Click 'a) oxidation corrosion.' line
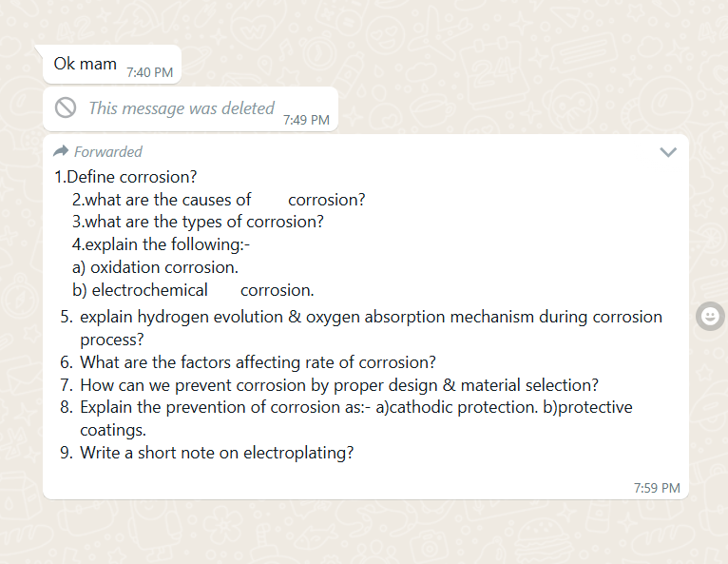The image size is (728, 564). pyautogui.click(x=155, y=267)
